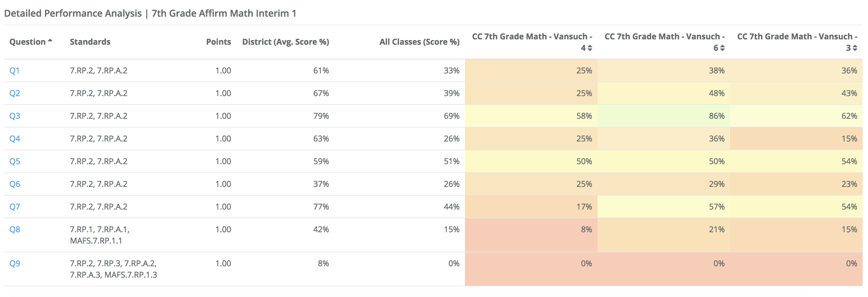The width and height of the screenshot is (868, 297).
Task: Sort by the Question column arrow
Action: click(x=50, y=40)
